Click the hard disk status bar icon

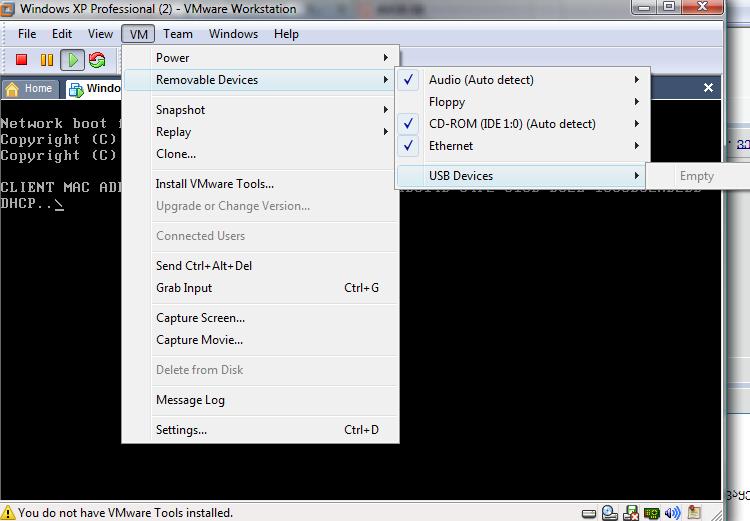(x=589, y=514)
